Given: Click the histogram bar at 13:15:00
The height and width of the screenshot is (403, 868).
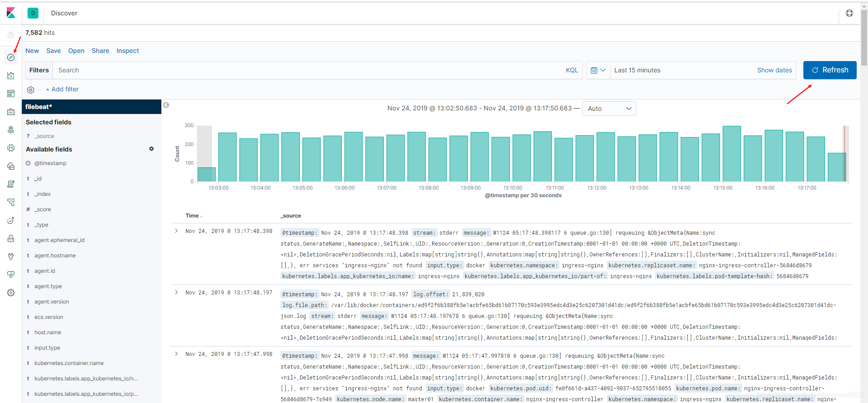Looking at the screenshot, I should coord(731,154).
